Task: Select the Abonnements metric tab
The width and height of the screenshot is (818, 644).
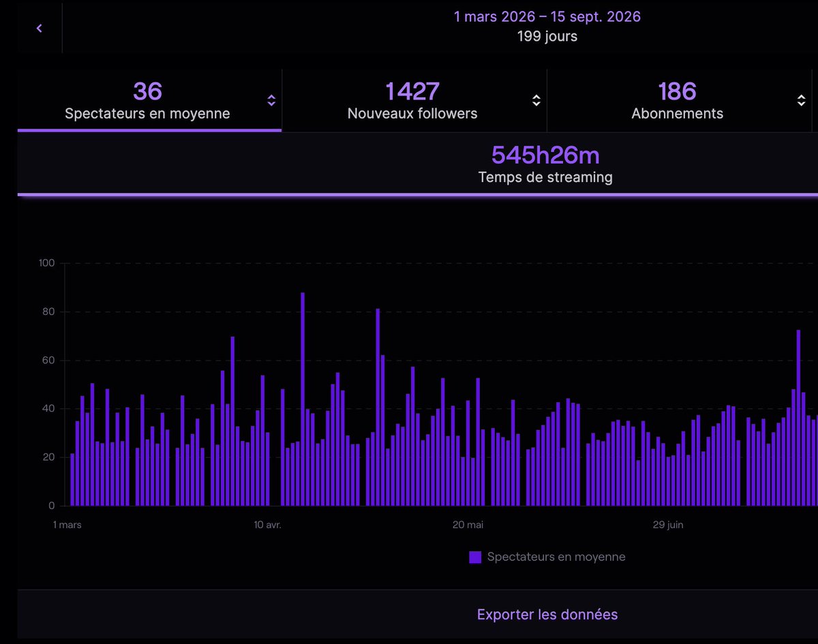Action: [679, 100]
